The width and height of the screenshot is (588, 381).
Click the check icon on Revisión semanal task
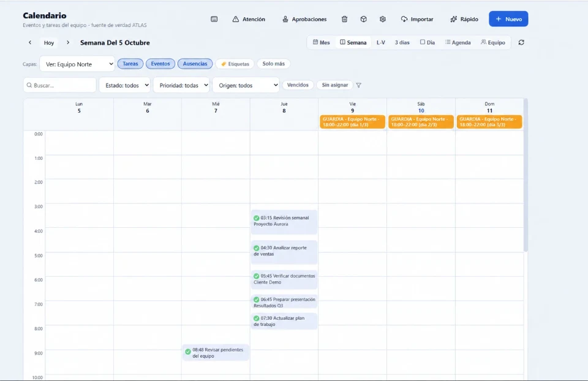pos(257,218)
